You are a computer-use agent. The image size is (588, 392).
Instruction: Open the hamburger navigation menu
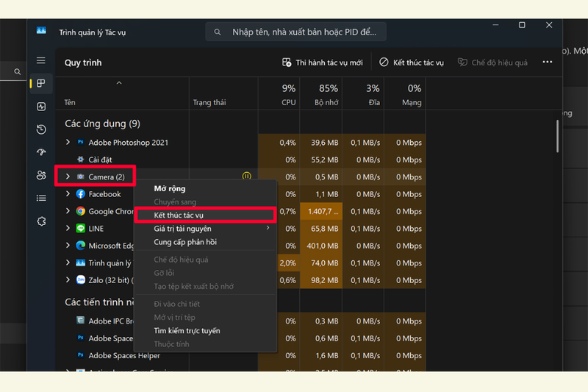click(41, 60)
